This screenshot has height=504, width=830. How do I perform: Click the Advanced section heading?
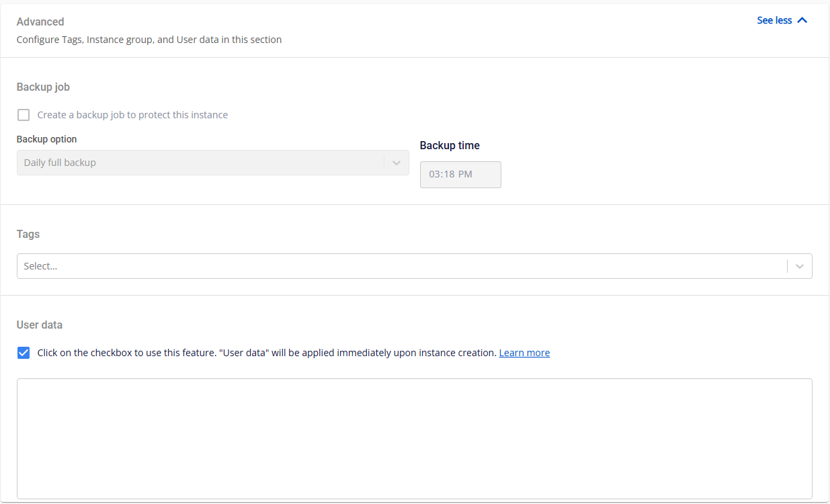(40, 22)
